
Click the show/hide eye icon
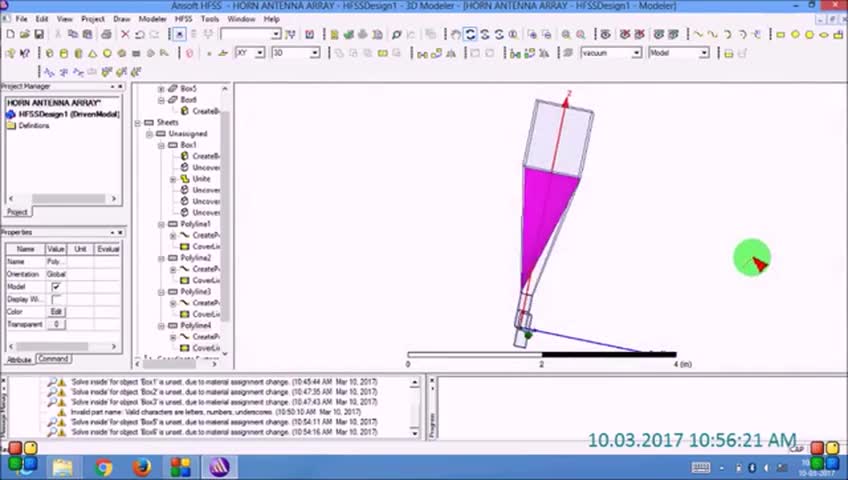[605, 35]
